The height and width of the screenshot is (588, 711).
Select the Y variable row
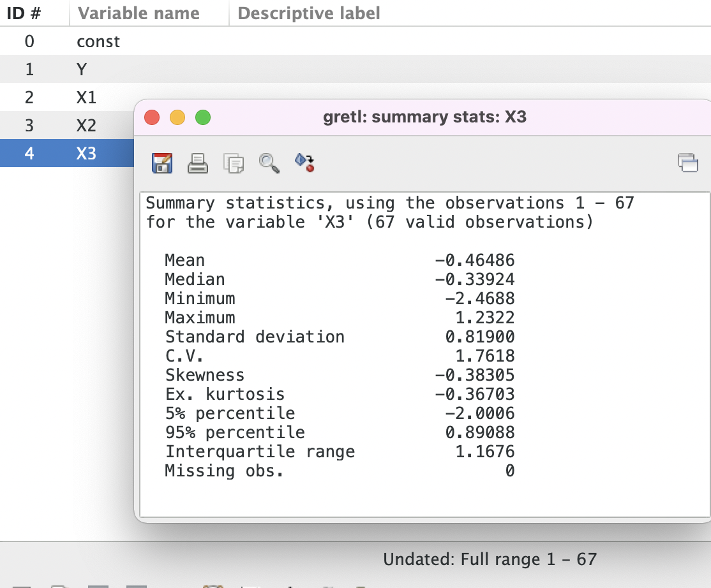(355, 70)
